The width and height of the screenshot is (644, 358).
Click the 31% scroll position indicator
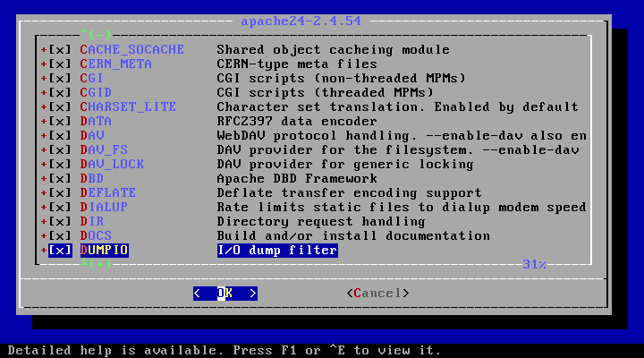click(x=534, y=264)
